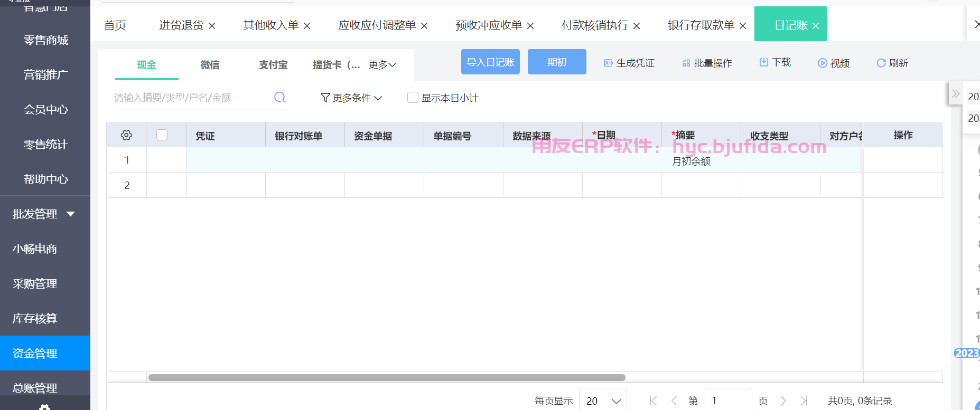This screenshot has width=980, height=410.
Task: Switch to 银行存取款单 tab
Action: (701, 25)
